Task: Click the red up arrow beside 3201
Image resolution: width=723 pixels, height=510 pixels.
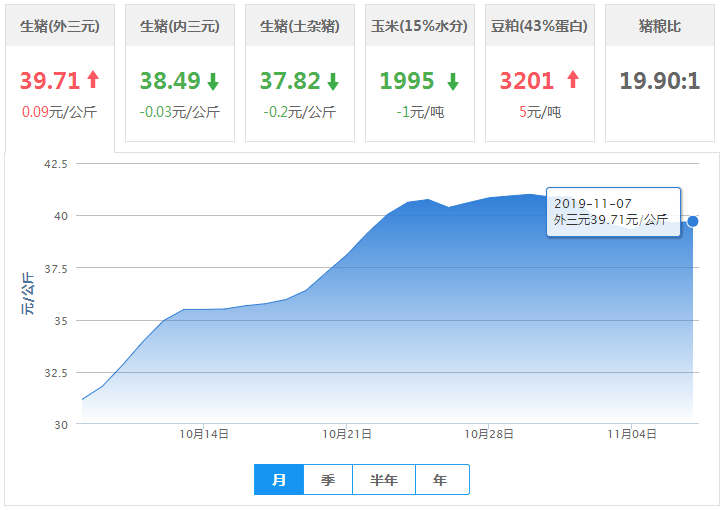Action: (x=573, y=80)
